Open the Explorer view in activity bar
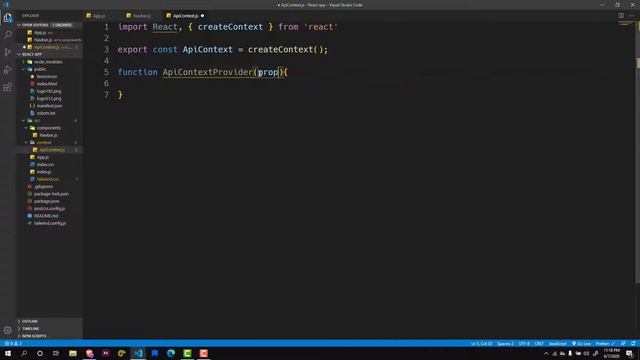640x360 pixels. (8, 18)
